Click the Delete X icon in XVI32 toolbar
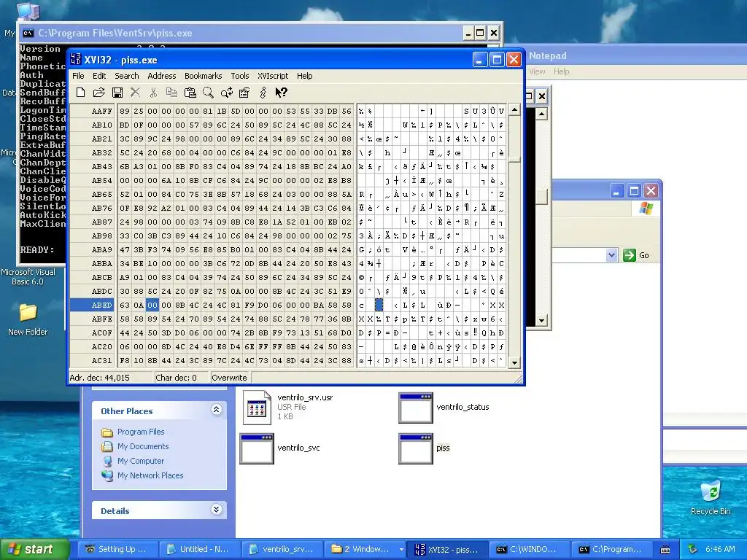Image resolution: width=747 pixels, height=560 pixels. (x=135, y=93)
